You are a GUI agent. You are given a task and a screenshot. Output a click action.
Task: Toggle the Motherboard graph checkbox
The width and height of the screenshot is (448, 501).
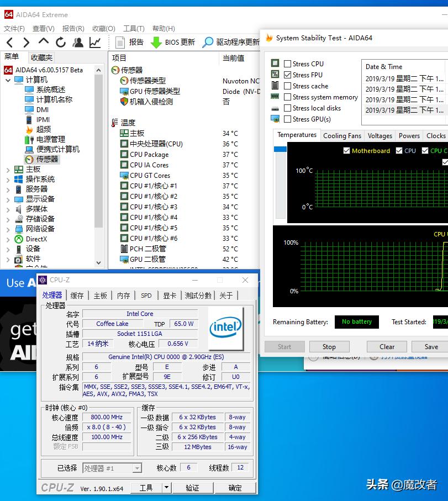point(346,150)
